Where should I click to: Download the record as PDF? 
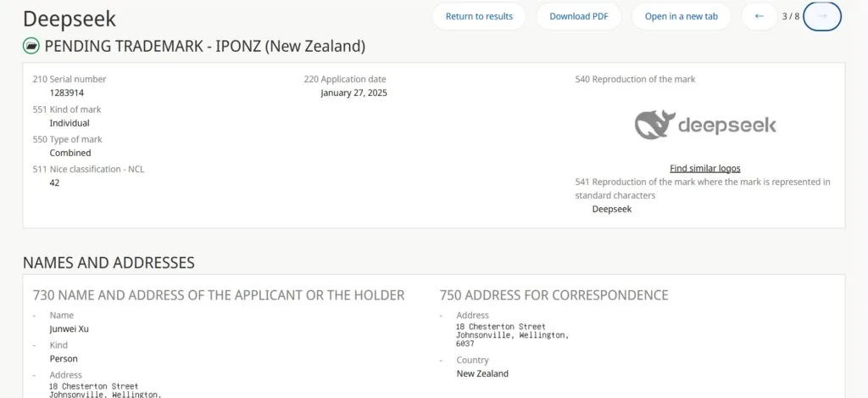(578, 16)
